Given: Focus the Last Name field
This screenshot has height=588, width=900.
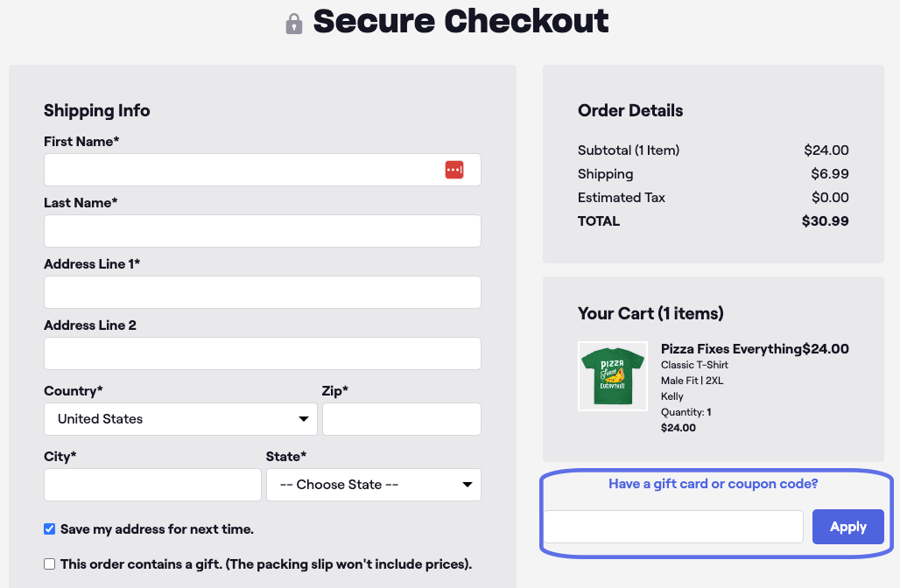Looking at the screenshot, I should click(262, 230).
